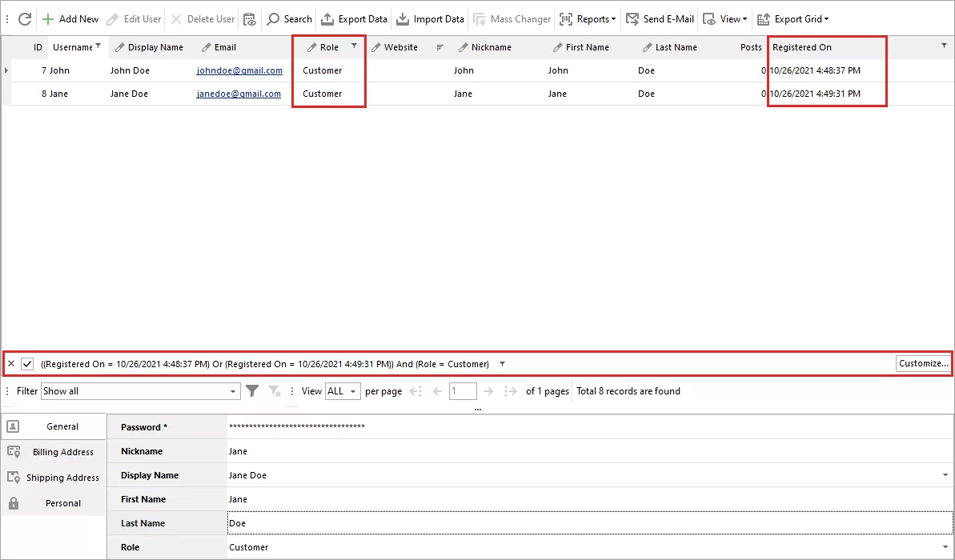955x560 pixels.
Task: Expand the ALL per-page dropdown
Action: 343,391
